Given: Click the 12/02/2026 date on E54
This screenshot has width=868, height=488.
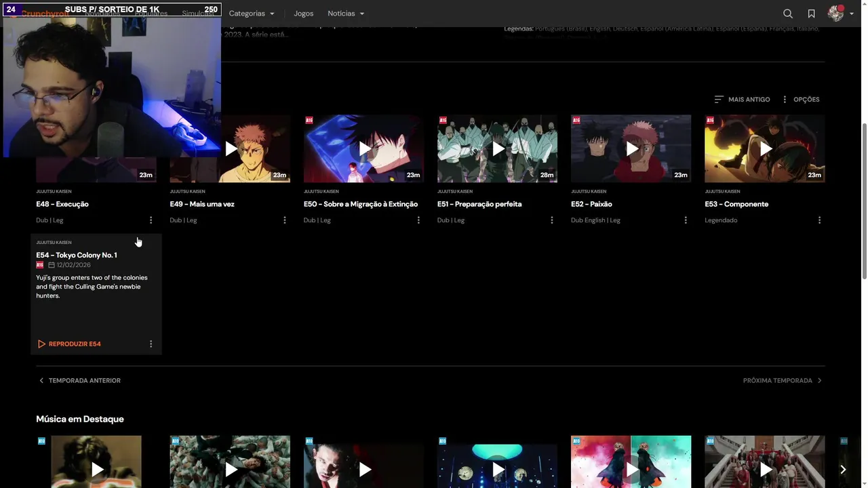Looking at the screenshot, I should click(73, 265).
